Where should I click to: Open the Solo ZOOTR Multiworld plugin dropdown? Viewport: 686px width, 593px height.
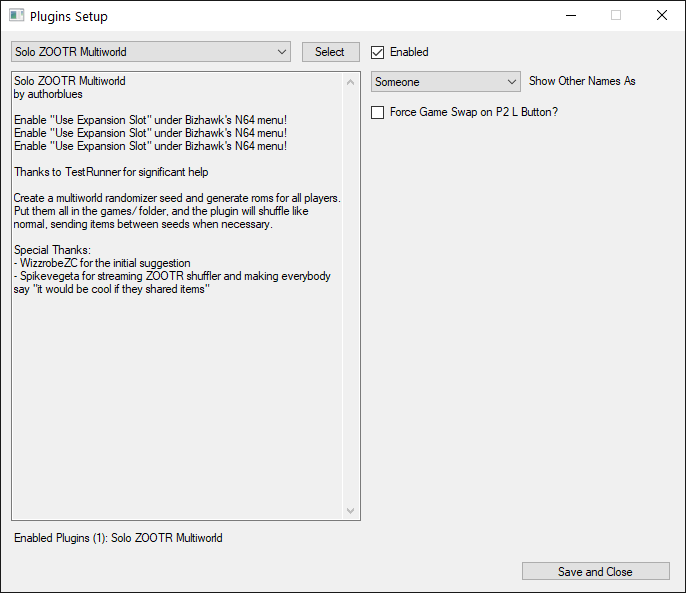click(x=151, y=52)
